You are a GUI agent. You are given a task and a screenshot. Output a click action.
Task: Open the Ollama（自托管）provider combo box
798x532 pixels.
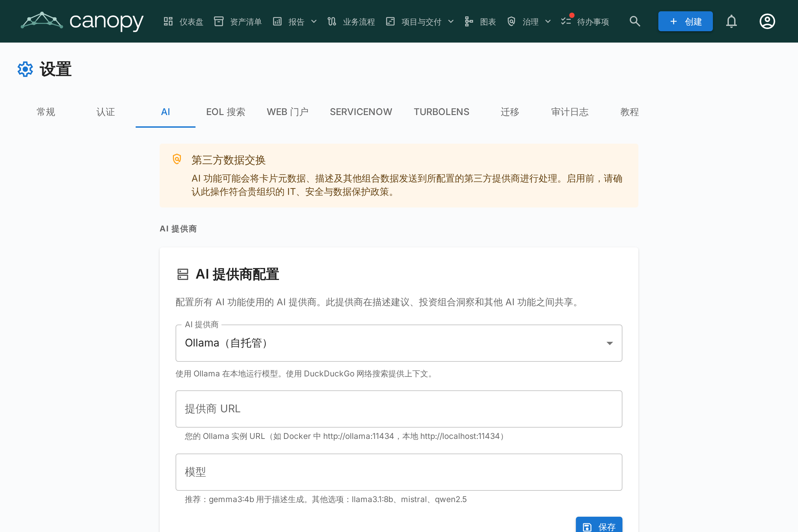click(x=399, y=343)
